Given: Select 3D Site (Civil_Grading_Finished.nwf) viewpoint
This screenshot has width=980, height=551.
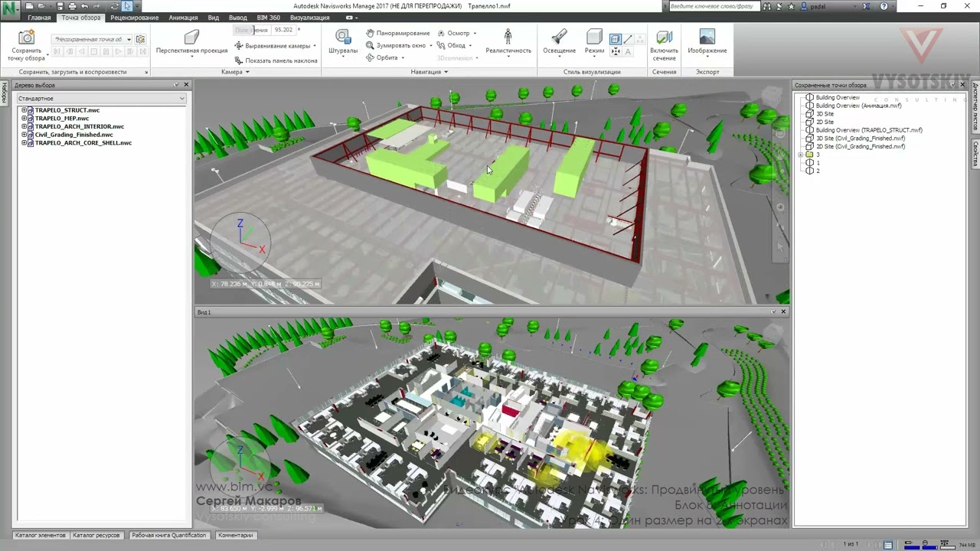Looking at the screenshot, I should (860, 139).
